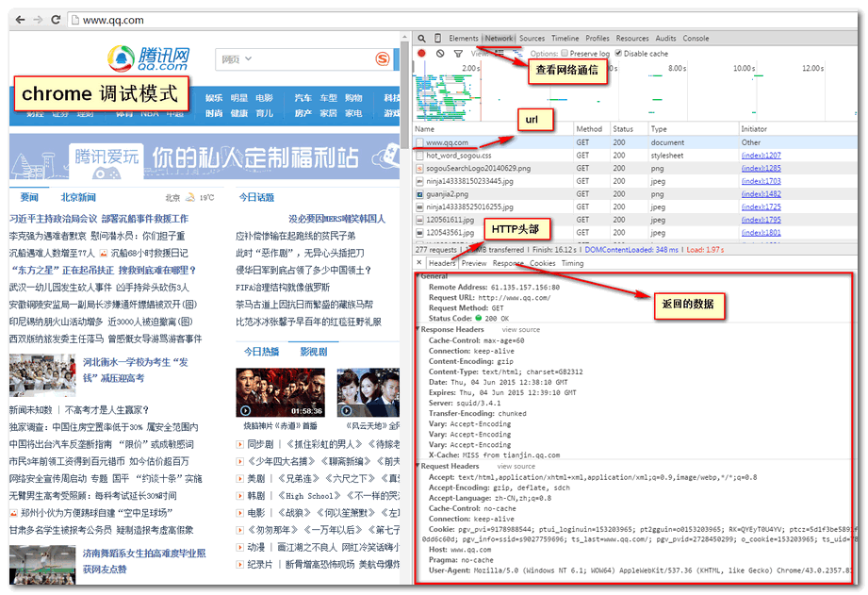The height and width of the screenshot is (595, 868).
Task: Sort requests by Status column header
Action: coord(629,128)
